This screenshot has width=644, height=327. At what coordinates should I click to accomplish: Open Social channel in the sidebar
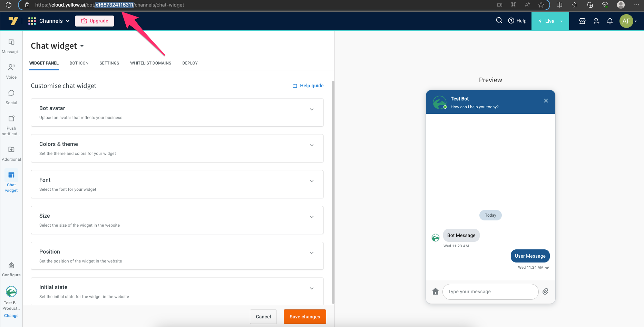click(11, 97)
